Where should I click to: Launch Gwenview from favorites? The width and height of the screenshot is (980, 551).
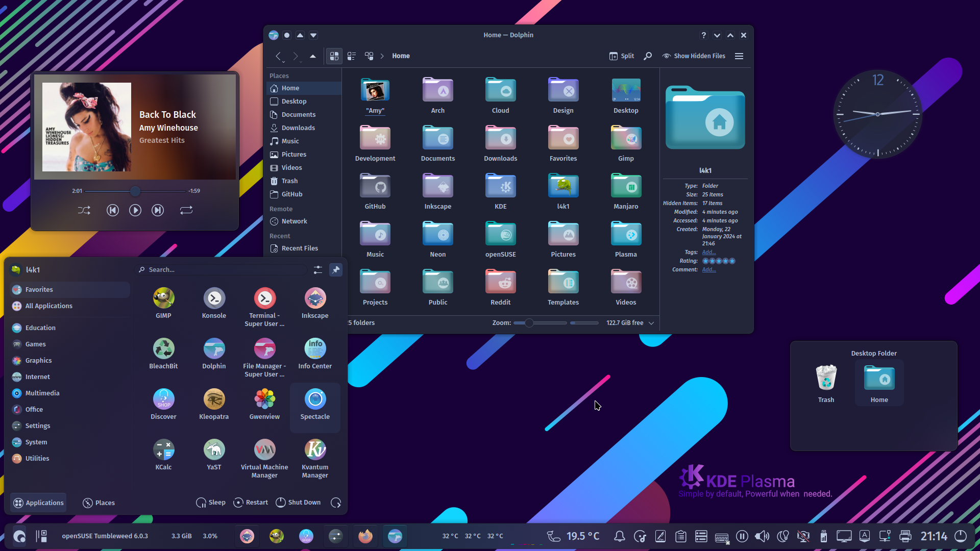pos(264,404)
